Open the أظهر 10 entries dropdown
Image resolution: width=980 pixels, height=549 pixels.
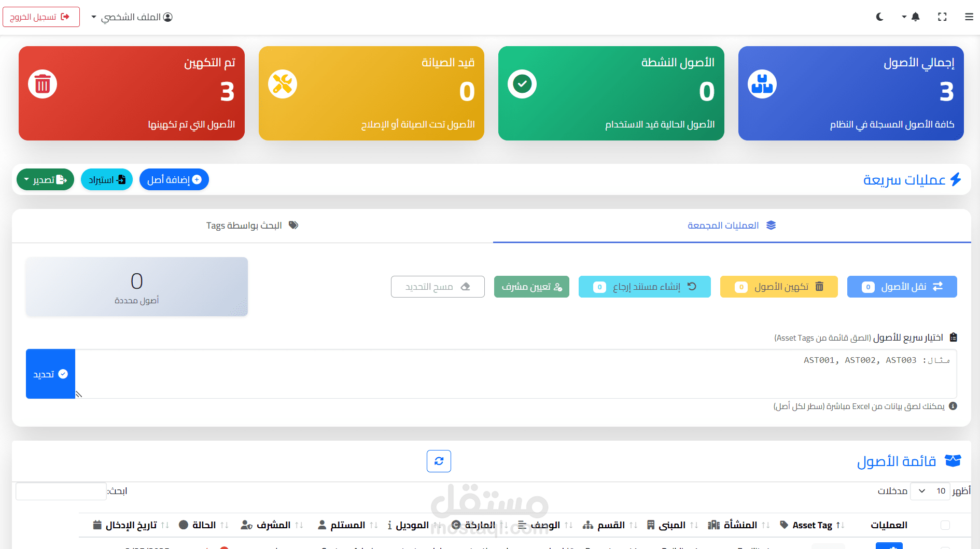pos(930,491)
